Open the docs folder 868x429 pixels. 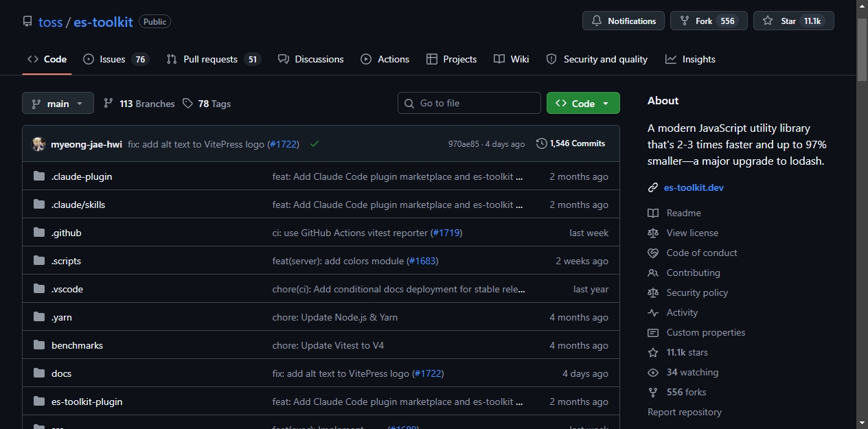pyautogui.click(x=61, y=373)
